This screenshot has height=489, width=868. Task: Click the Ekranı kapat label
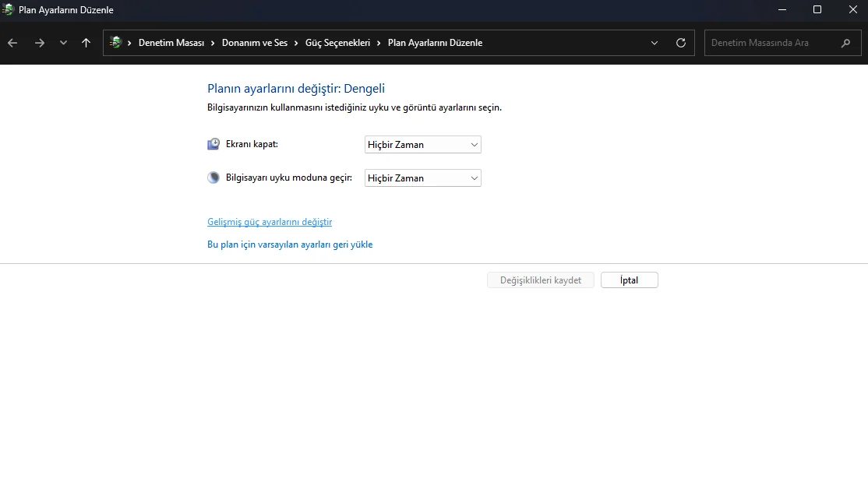(x=252, y=144)
